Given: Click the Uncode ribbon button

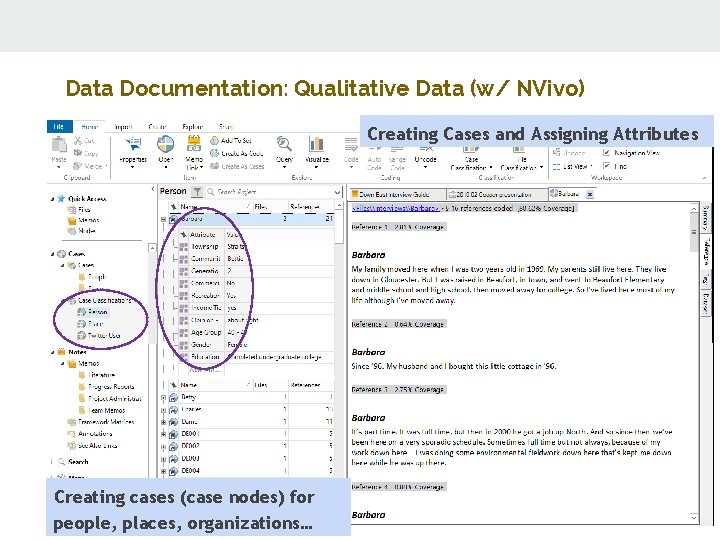Looking at the screenshot, I should (x=425, y=157).
